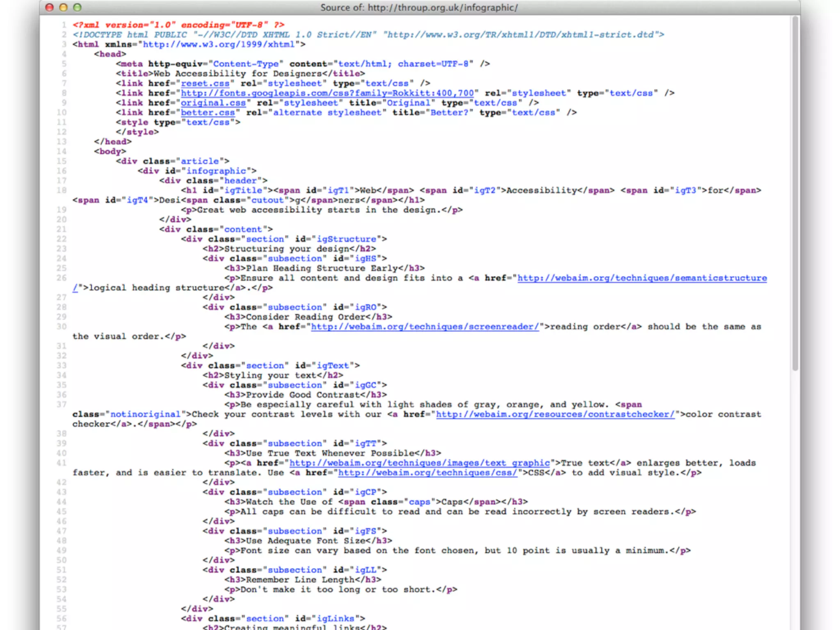Click line number 37 in gutter

(62, 404)
